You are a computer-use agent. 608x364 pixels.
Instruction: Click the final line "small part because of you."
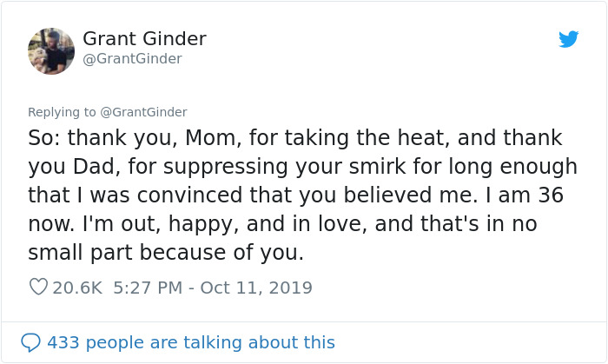pyautogui.click(x=166, y=253)
